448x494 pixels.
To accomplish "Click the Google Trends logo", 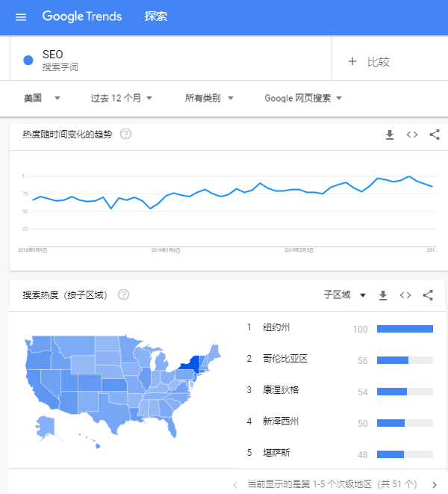I will [x=82, y=16].
